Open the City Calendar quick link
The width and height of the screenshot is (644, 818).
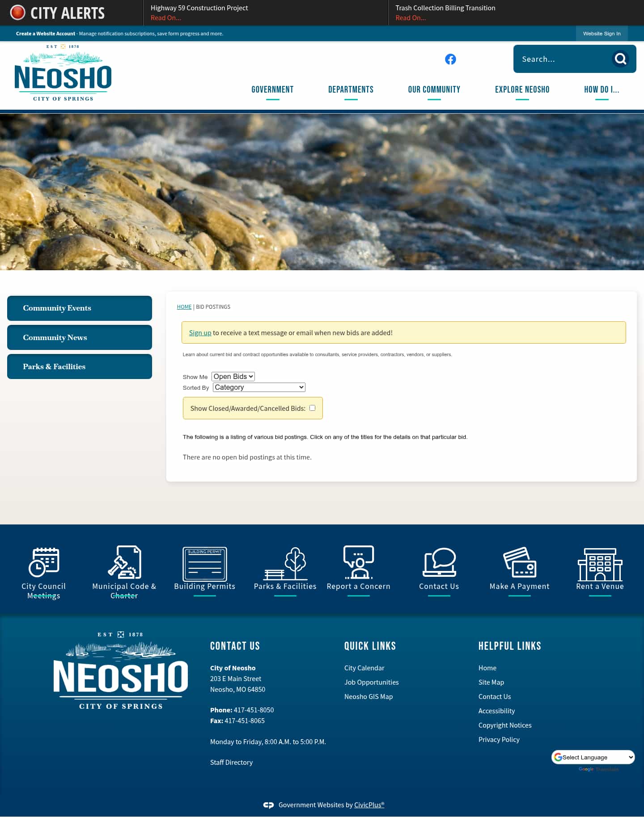tap(364, 668)
